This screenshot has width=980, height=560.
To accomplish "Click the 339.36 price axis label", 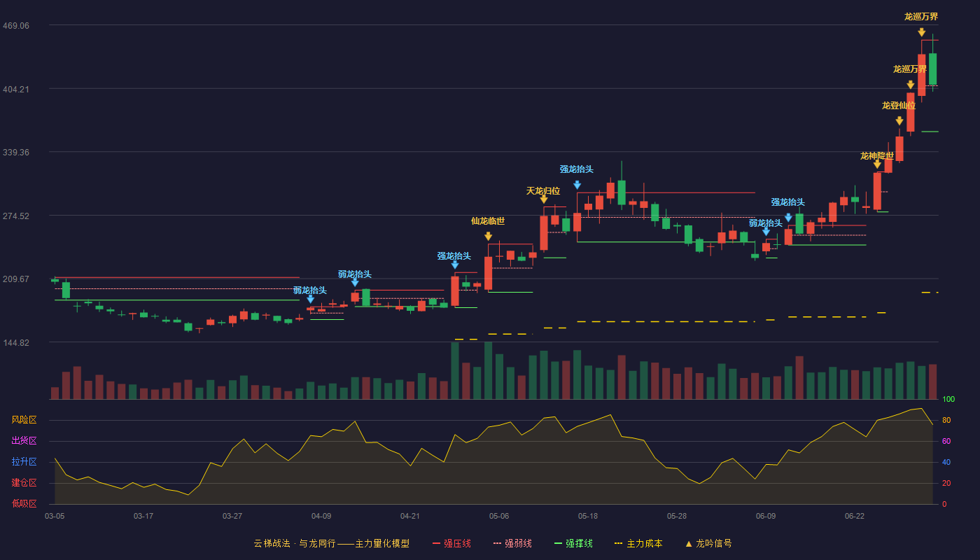I will (16, 153).
